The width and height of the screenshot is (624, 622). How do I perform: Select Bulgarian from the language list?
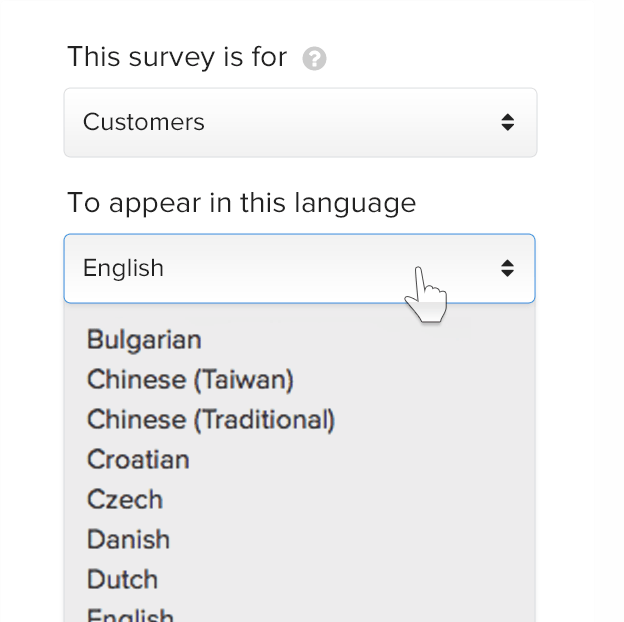tap(144, 340)
